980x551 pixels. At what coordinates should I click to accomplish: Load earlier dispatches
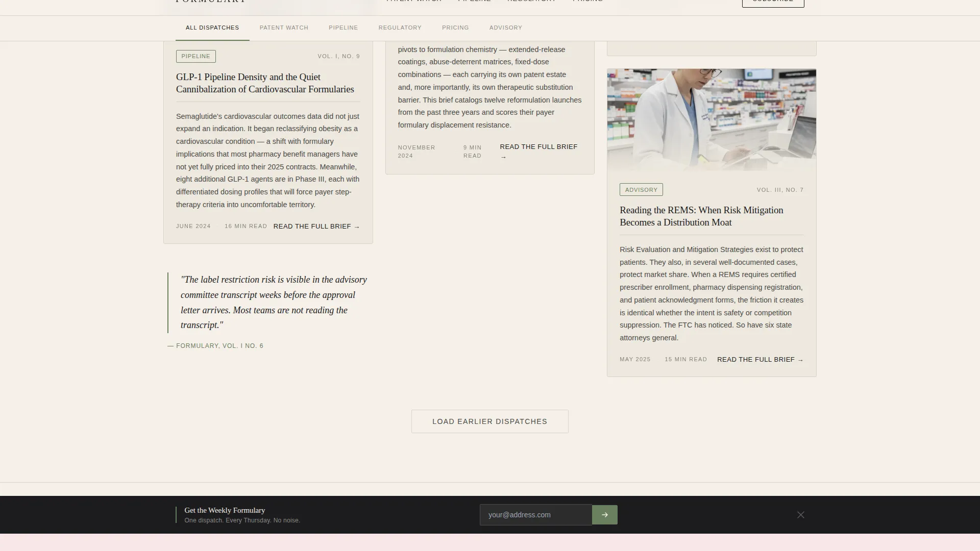click(x=490, y=421)
